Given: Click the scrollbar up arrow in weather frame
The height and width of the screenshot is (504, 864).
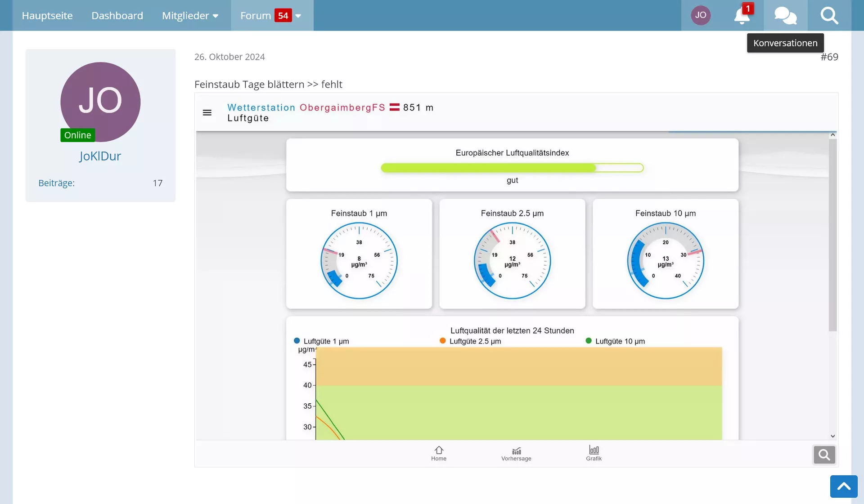Looking at the screenshot, I should point(832,135).
